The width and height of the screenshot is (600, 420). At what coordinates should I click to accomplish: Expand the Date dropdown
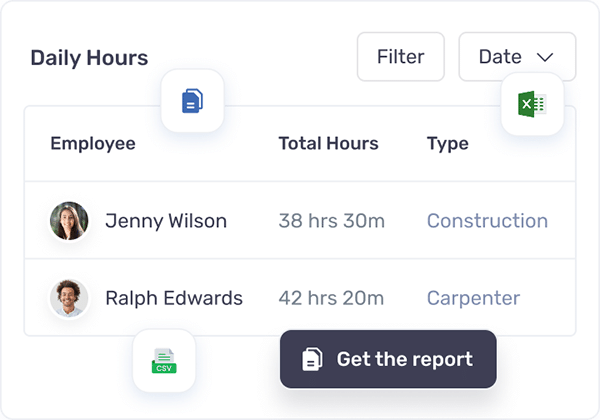click(x=517, y=57)
